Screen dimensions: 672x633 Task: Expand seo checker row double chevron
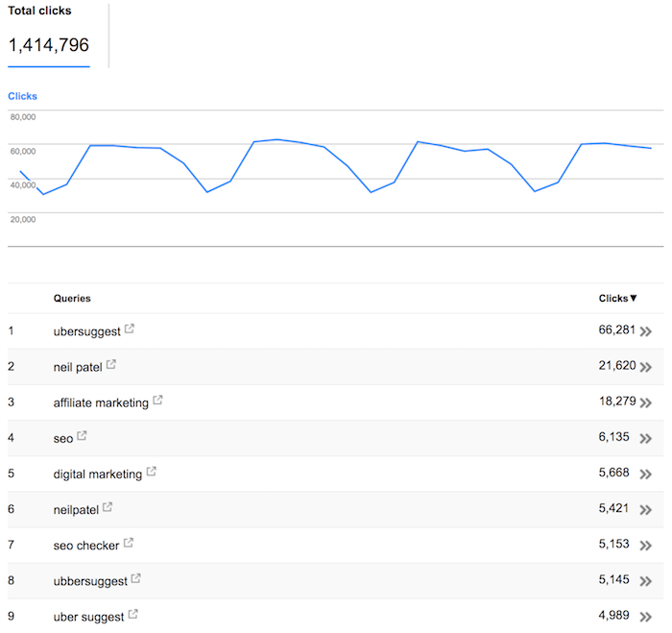point(646,546)
